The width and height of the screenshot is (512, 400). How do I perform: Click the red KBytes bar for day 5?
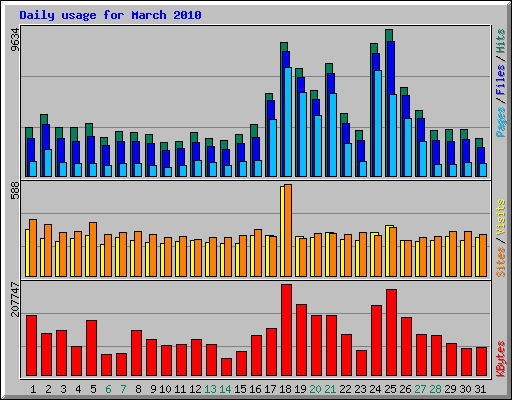point(91,348)
